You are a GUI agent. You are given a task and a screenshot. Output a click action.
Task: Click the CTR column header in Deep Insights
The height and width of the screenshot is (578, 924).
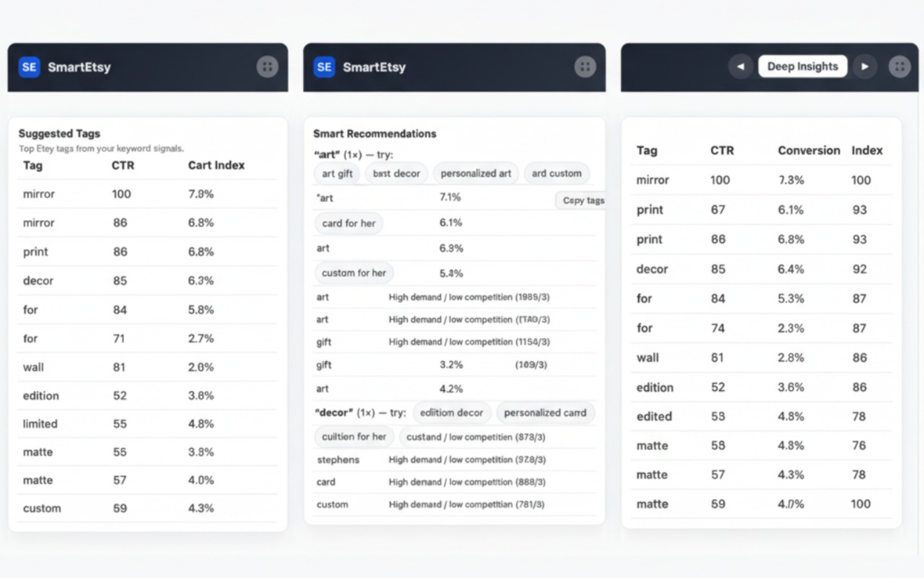pos(721,150)
